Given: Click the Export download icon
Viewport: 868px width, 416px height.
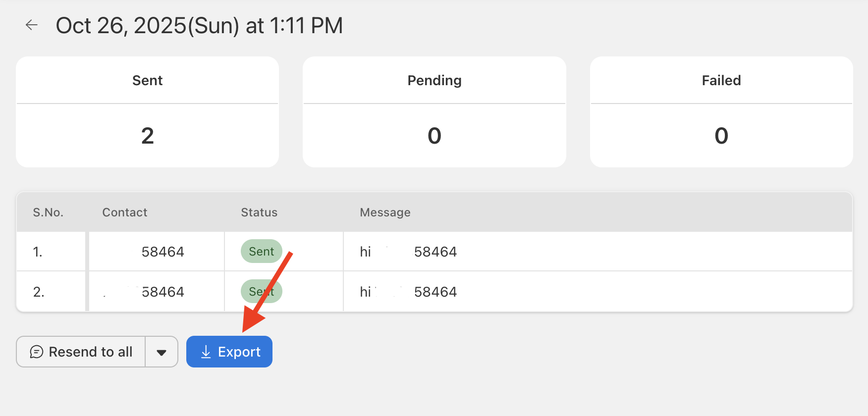Looking at the screenshot, I should 206,352.
